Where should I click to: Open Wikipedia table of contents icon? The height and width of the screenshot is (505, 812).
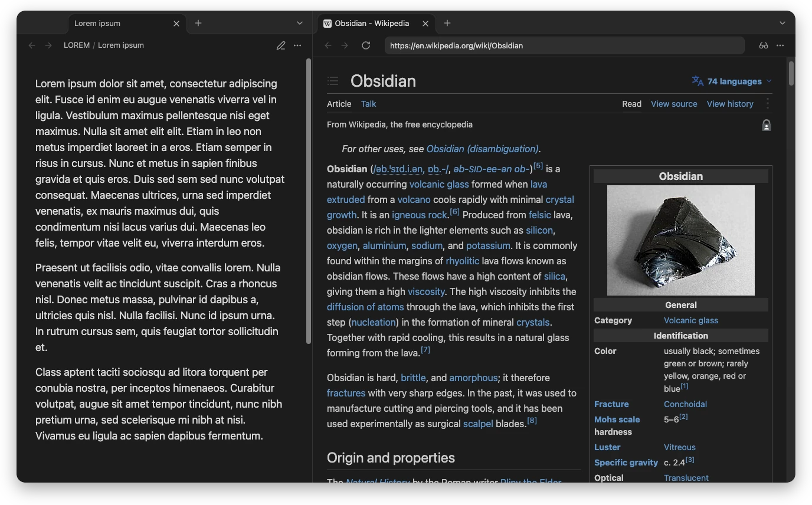[x=333, y=81]
